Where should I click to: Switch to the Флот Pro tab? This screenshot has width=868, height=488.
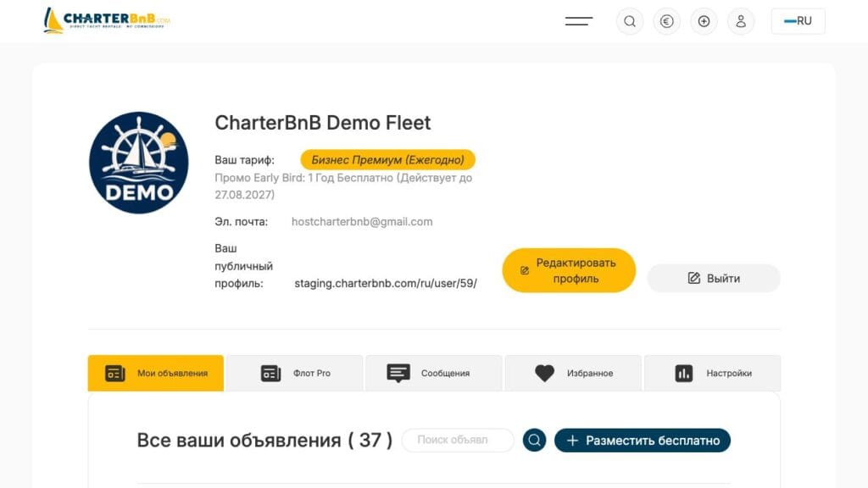pos(294,373)
